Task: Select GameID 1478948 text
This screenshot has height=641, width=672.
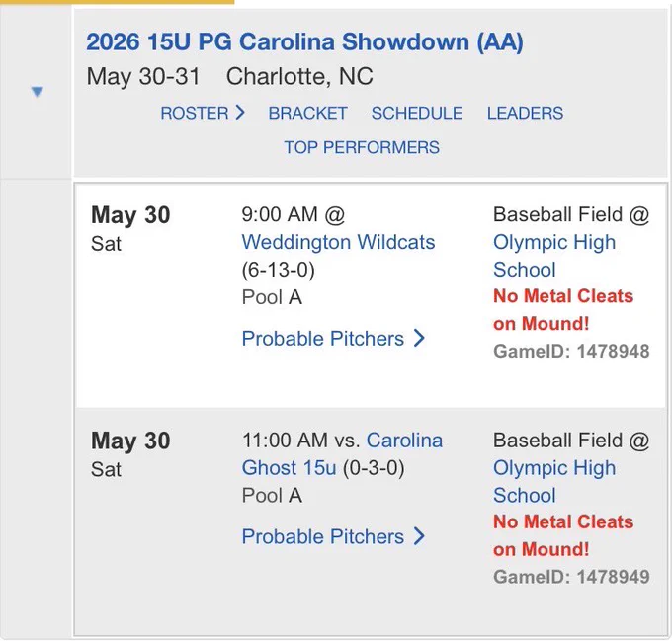Action: pos(571,352)
